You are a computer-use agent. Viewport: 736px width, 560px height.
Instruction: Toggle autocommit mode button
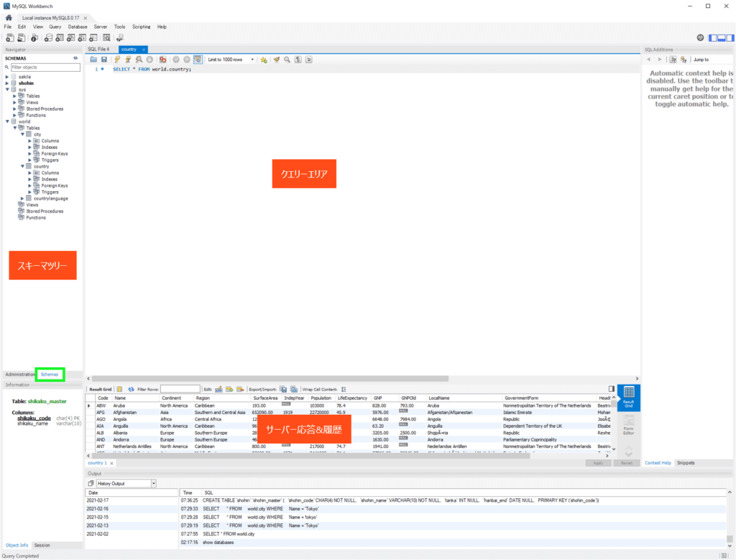click(x=198, y=60)
